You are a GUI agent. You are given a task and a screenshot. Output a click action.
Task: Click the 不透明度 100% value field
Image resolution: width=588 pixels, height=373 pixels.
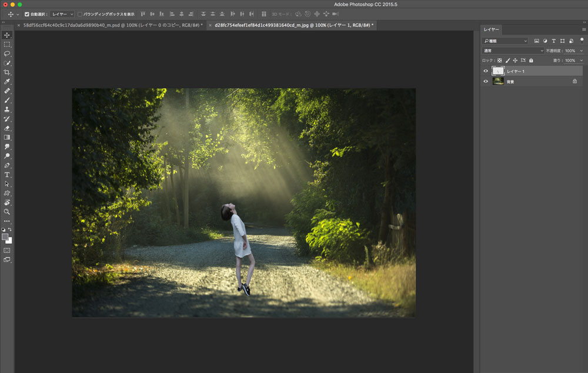click(x=570, y=51)
